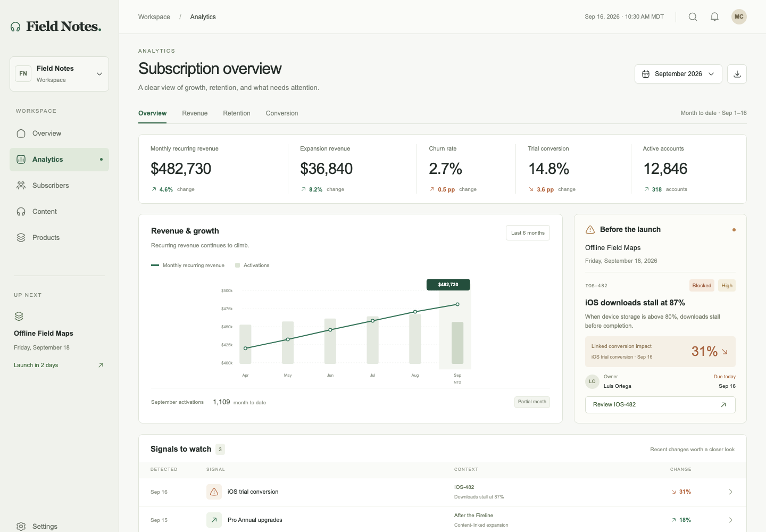The width and height of the screenshot is (766, 532).
Task: Click the Linked conversion impact 31% card
Action: (660, 352)
